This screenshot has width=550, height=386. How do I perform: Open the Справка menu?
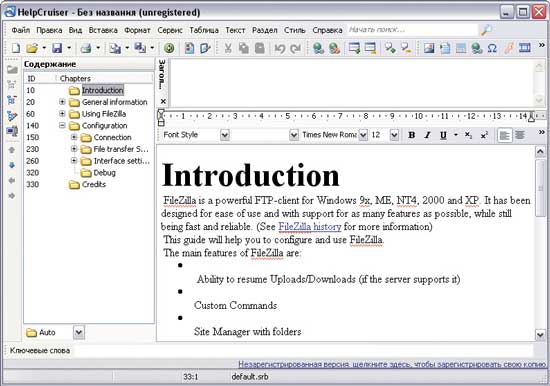click(x=327, y=30)
